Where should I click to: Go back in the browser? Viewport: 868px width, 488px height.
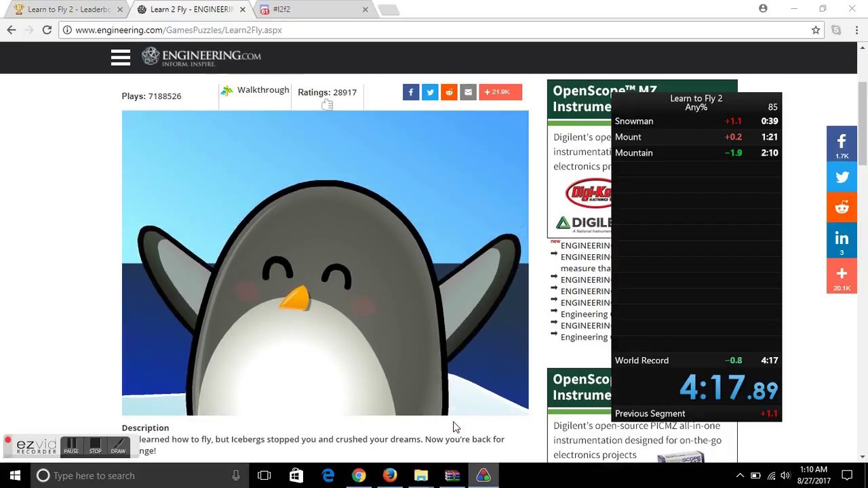pyautogui.click(x=12, y=30)
